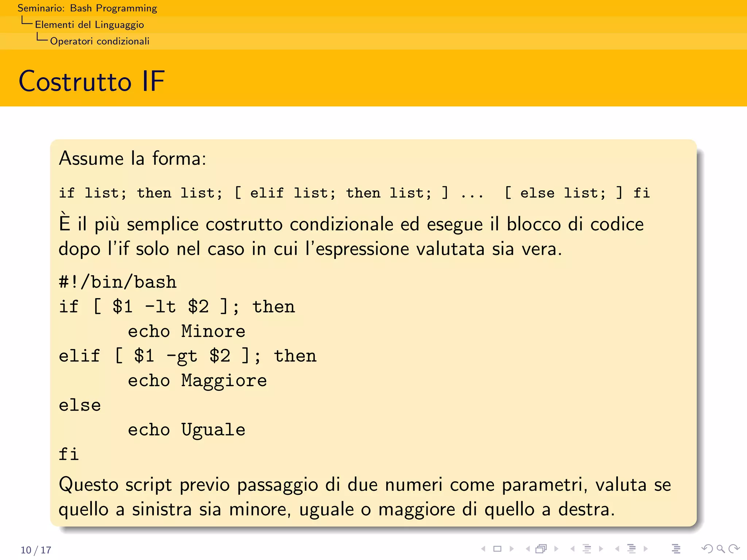Click the 'if [ $1 -lt $2 ]; then' line
747x560 pixels.
tap(177, 306)
